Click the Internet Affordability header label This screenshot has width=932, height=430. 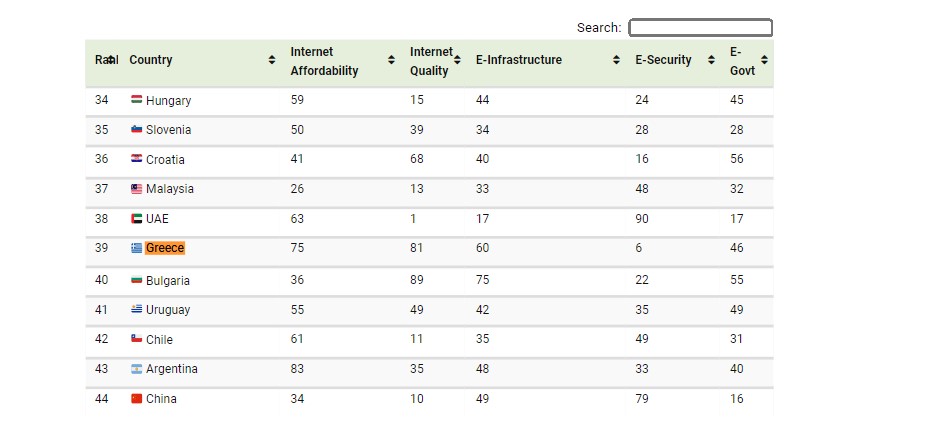[324, 61]
